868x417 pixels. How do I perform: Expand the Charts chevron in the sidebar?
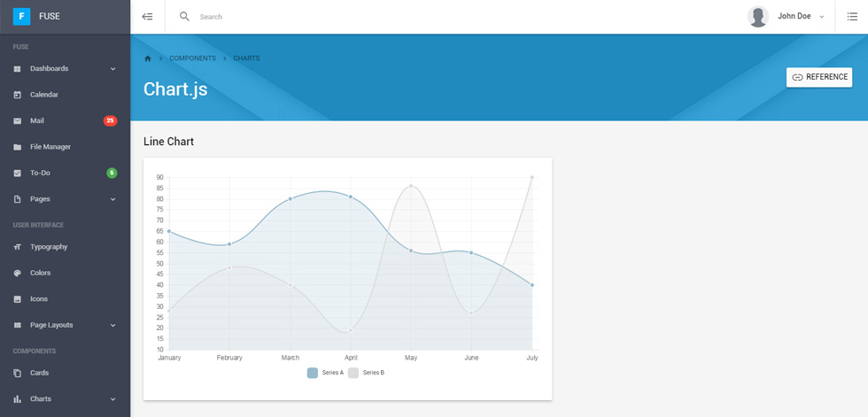[x=113, y=399]
